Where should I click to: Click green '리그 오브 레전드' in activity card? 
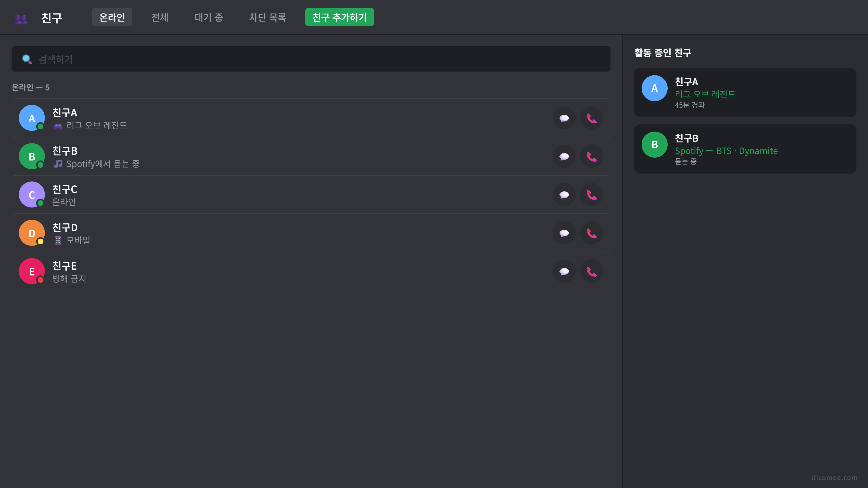[705, 94]
